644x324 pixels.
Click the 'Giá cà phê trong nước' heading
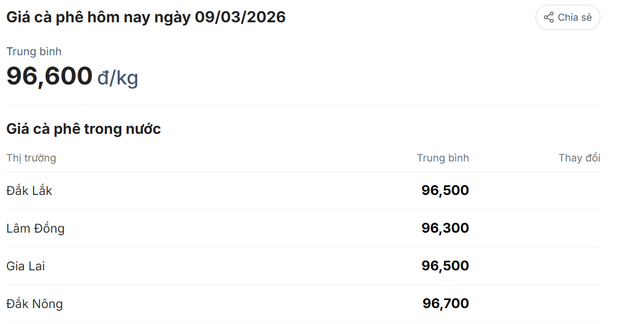click(x=83, y=129)
